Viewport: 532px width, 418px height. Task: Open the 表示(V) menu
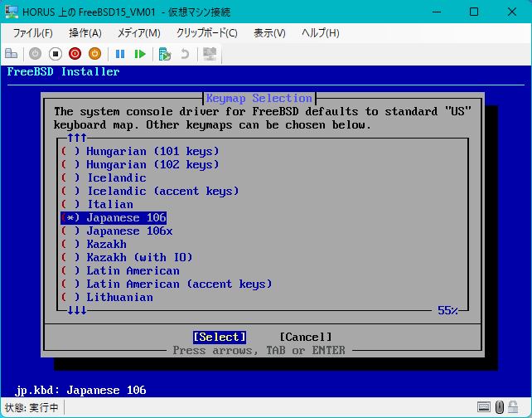269,33
